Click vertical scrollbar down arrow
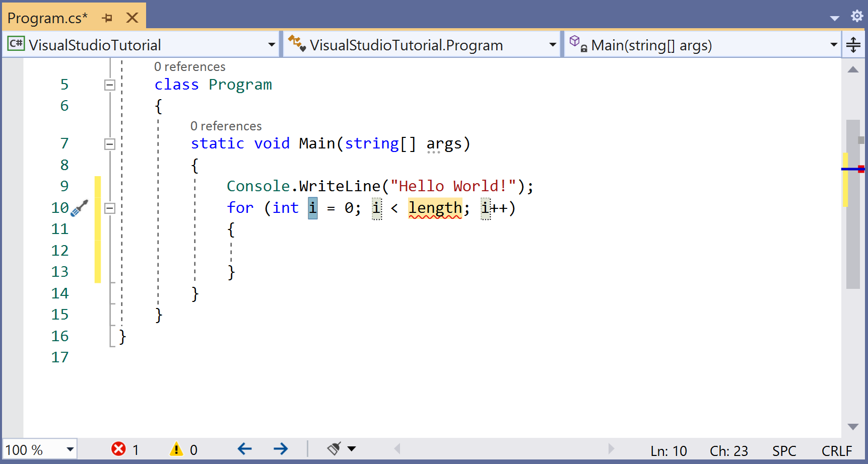The height and width of the screenshot is (464, 868). click(x=853, y=427)
